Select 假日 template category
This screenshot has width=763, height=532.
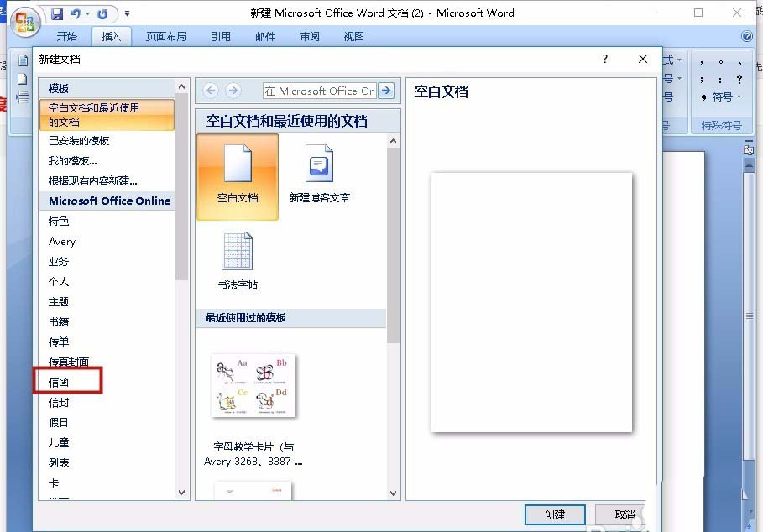coord(59,423)
